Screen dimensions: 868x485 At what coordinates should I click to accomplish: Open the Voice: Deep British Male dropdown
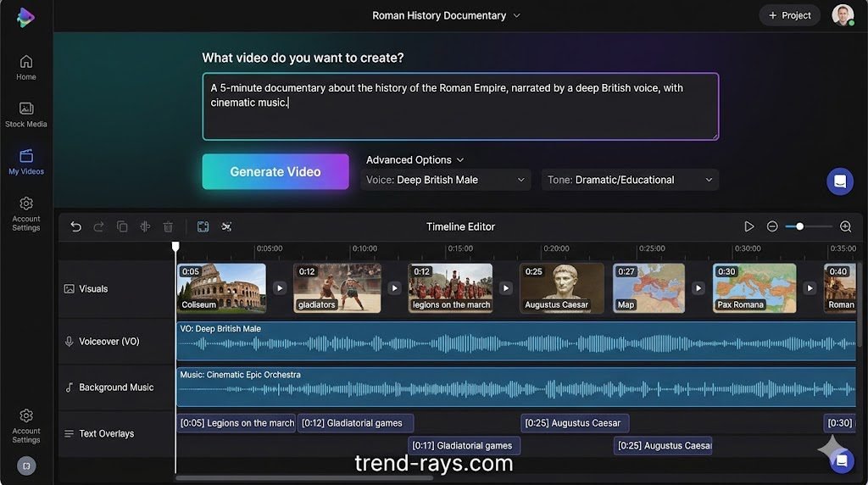pos(445,180)
